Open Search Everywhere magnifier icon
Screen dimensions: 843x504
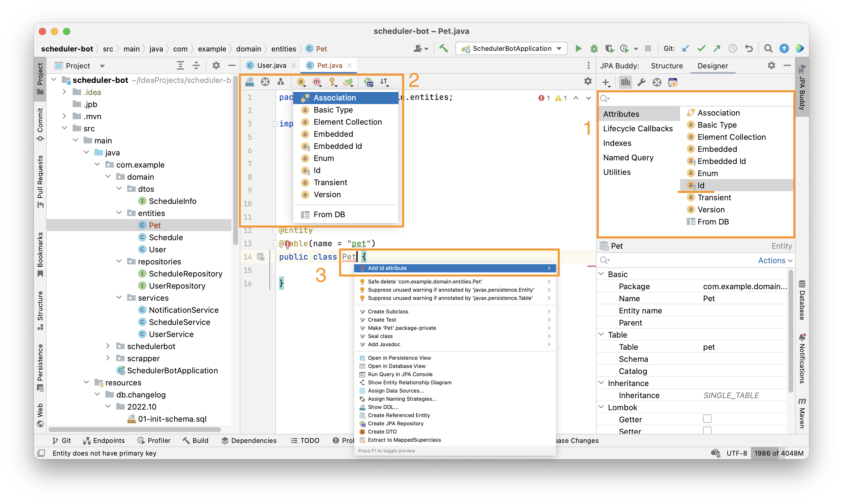pyautogui.click(x=768, y=49)
